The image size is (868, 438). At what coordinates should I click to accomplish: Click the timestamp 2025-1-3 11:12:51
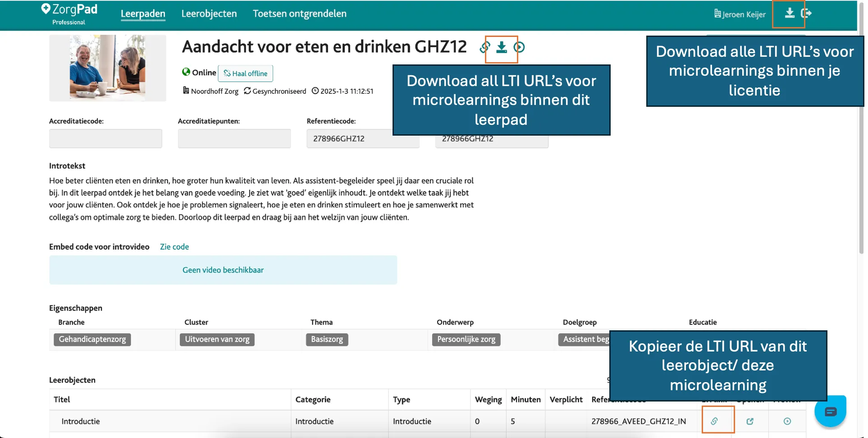click(x=347, y=91)
